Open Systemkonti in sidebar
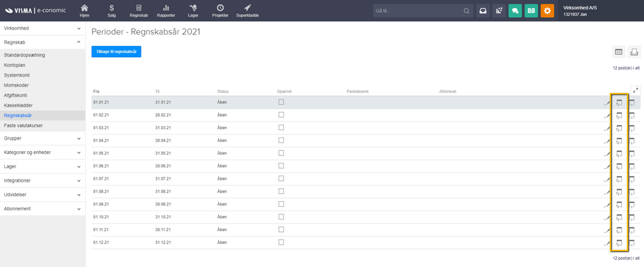This screenshot has height=267, width=644. click(16, 75)
